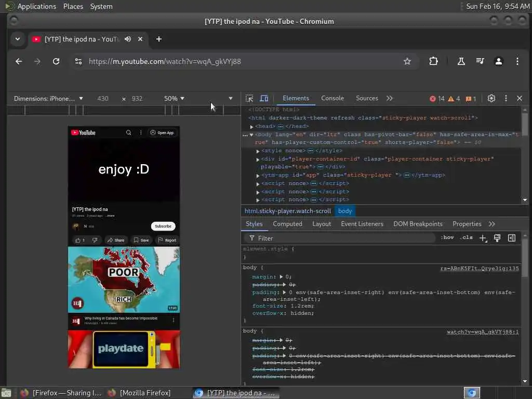The height and width of the screenshot is (399, 532).
Task: Go back to the previous page
Action: (19, 61)
